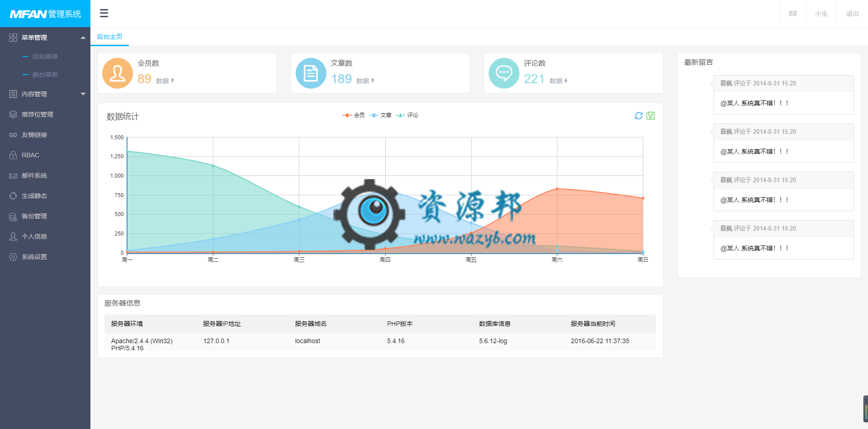Image resolution: width=868 pixels, height=429 pixels.
Task: Click the 菜单管理 grid icon
Action: pyautogui.click(x=13, y=38)
